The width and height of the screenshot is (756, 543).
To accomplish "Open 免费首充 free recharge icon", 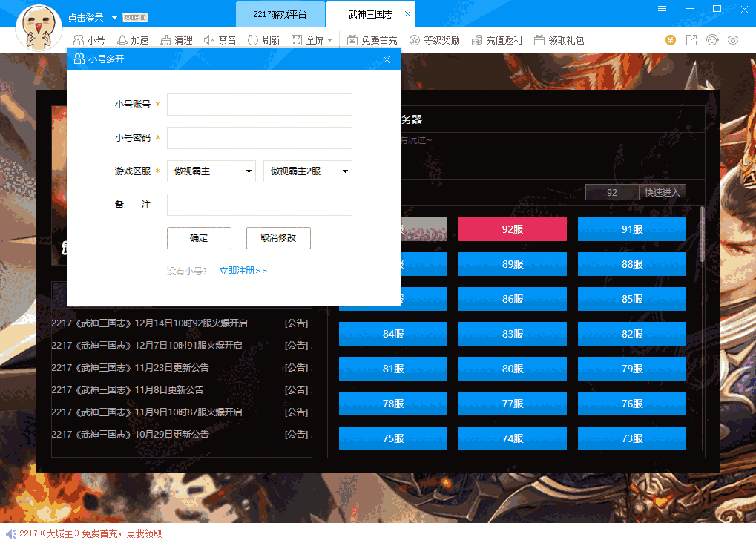I will click(x=353, y=40).
